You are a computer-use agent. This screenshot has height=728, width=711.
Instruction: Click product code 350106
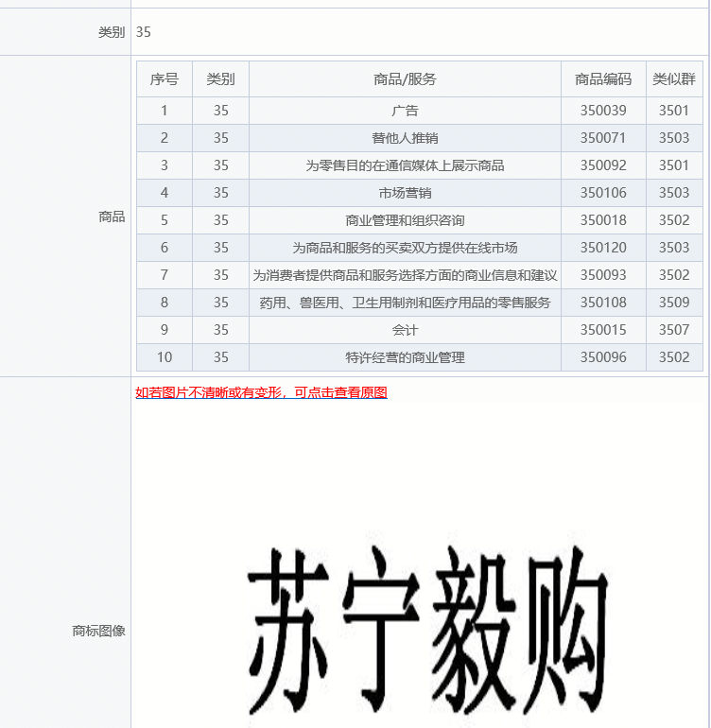click(x=603, y=193)
